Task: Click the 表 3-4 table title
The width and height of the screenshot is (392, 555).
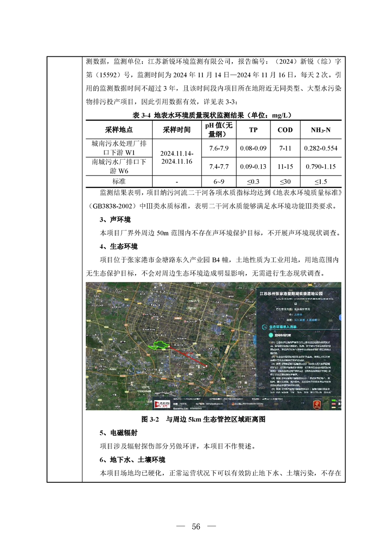Action: 212,115
